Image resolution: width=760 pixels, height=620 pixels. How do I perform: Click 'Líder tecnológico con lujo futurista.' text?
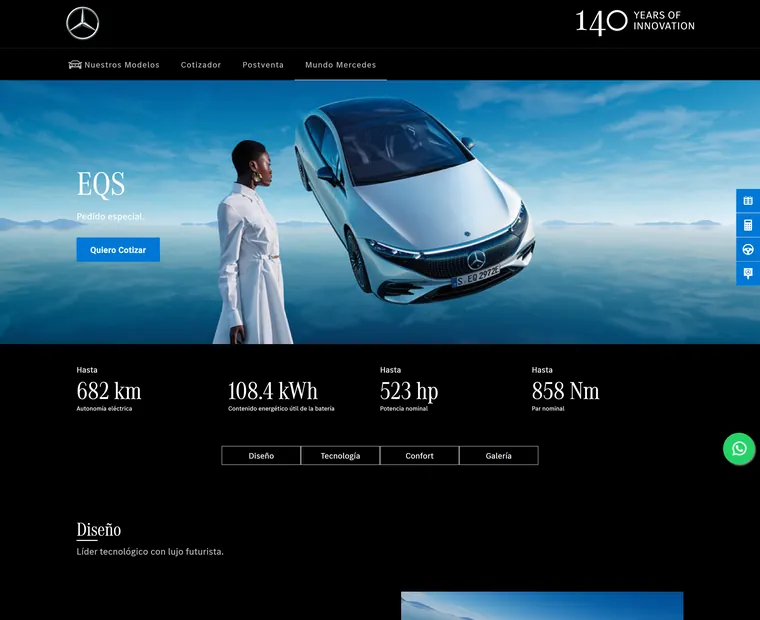(150, 552)
